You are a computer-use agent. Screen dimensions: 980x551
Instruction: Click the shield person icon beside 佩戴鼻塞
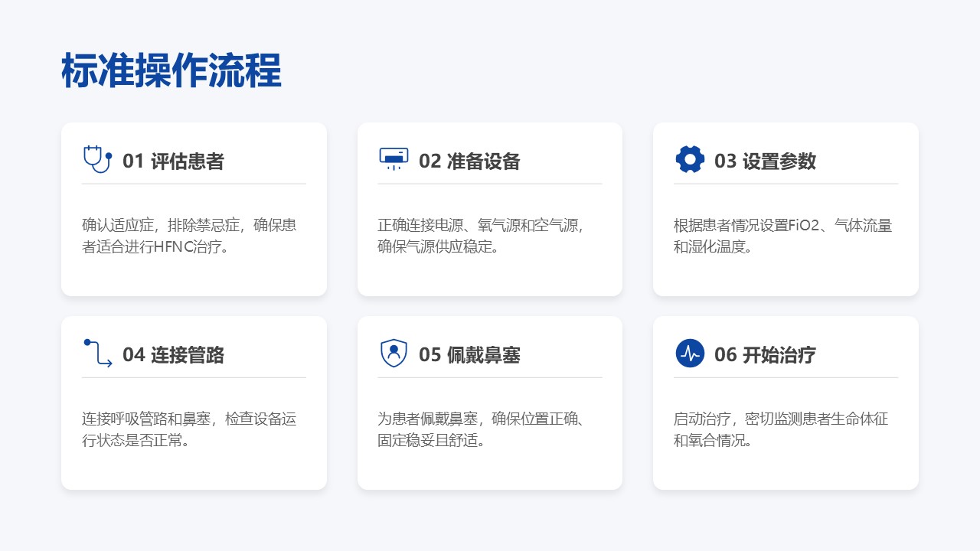pos(394,353)
